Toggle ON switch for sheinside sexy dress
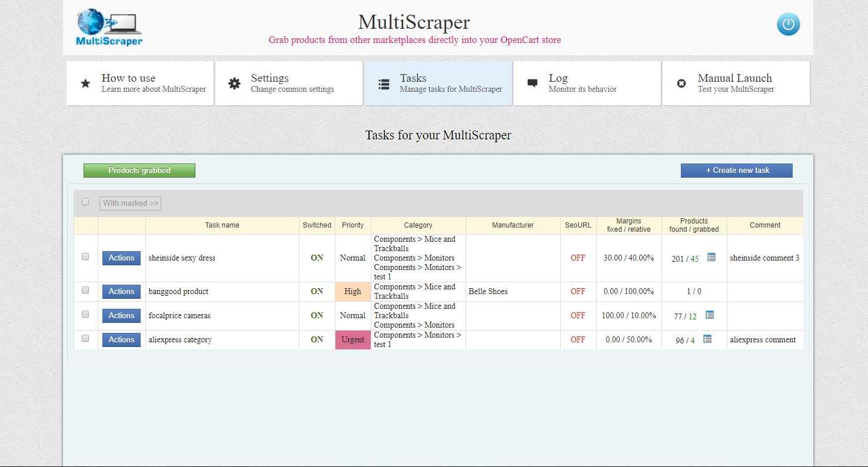Image resolution: width=868 pixels, height=467 pixels. pos(317,258)
